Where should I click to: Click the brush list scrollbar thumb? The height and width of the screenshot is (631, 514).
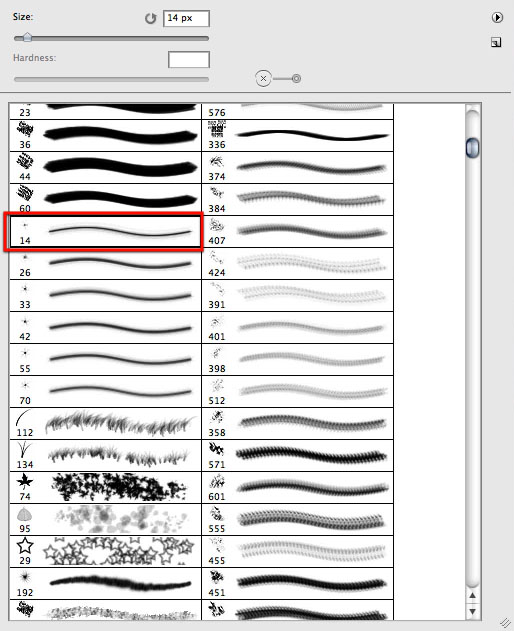[473, 147]
